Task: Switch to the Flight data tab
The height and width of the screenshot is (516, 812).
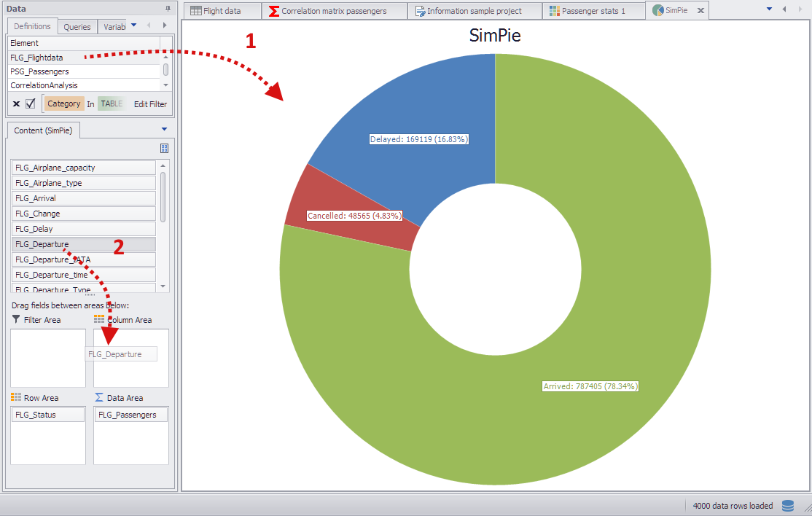Action: click(222, 10)
